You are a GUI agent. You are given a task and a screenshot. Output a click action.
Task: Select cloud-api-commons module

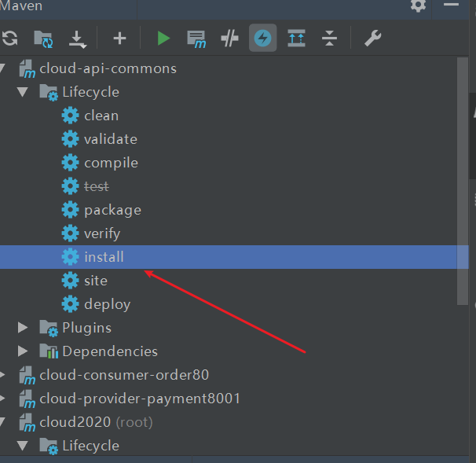pos(108,68)
